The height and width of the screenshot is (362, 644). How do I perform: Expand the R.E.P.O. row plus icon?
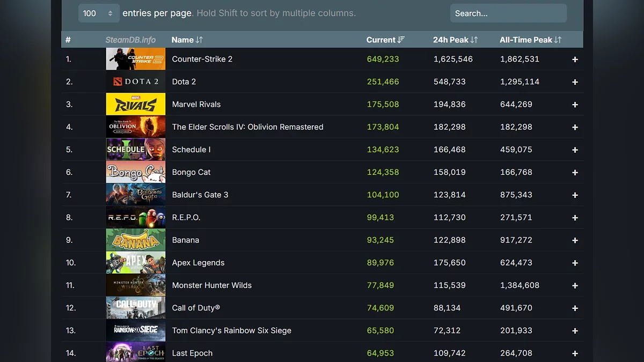(575, 218)
